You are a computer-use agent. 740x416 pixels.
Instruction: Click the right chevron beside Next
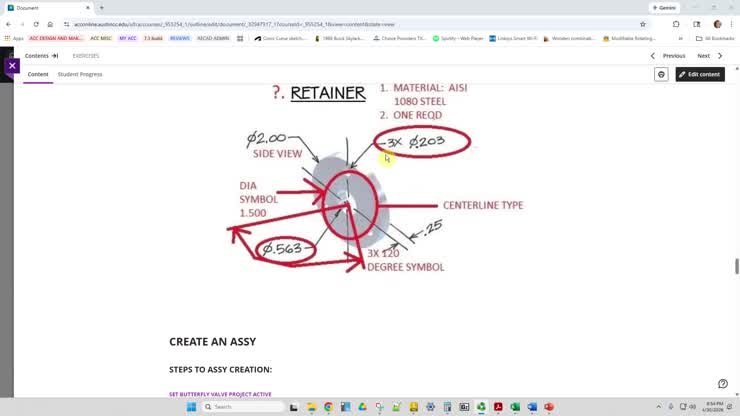(x=720, y=56)
